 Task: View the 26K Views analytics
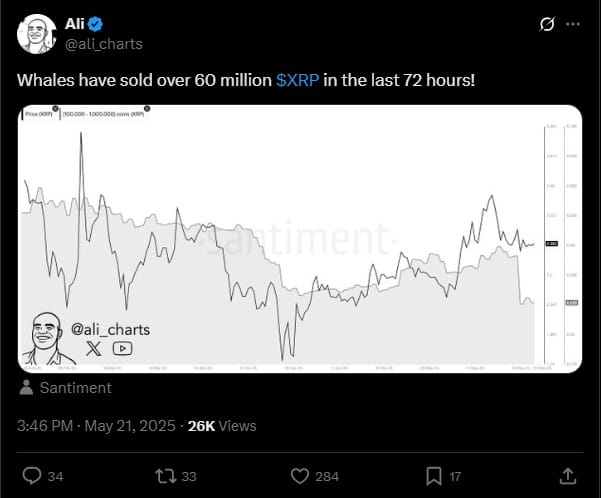tap(222, 426)
